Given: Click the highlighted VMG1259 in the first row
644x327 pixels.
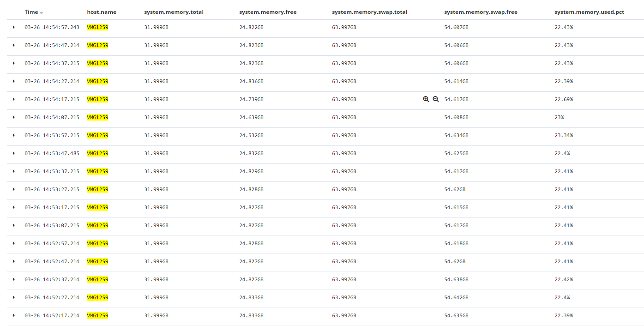Looking at the screenshot, I should coord(97,27).
